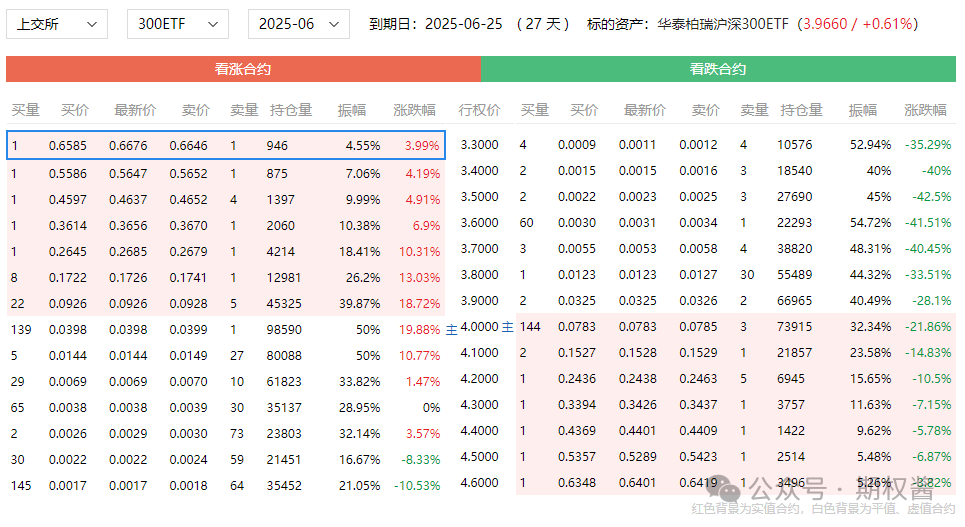Viewport: 965px width, 527px height.
Task: Switch to the 看涨合约 tab
Action: (x=243, y=69)
